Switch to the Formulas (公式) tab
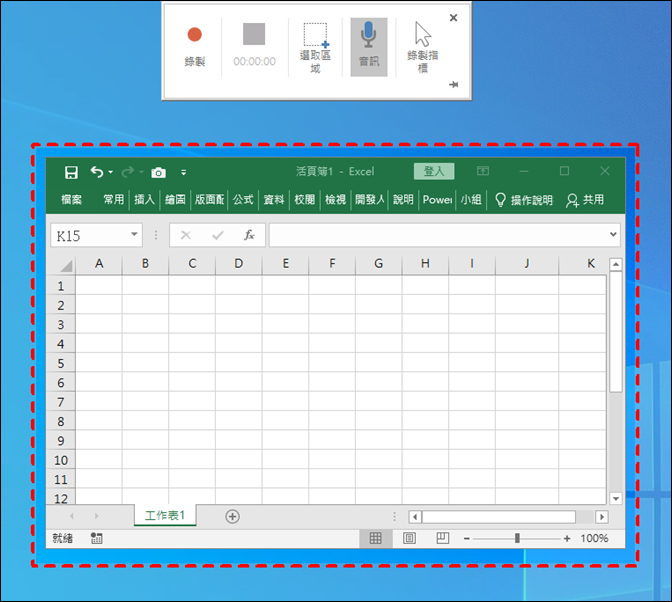672x602 pixels. point(243,199)
